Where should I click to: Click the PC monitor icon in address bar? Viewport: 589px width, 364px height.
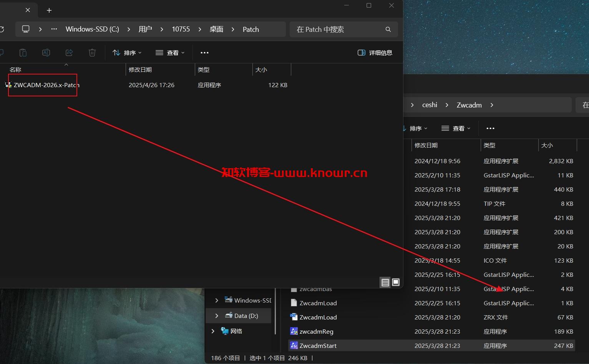tap(26, 29)
